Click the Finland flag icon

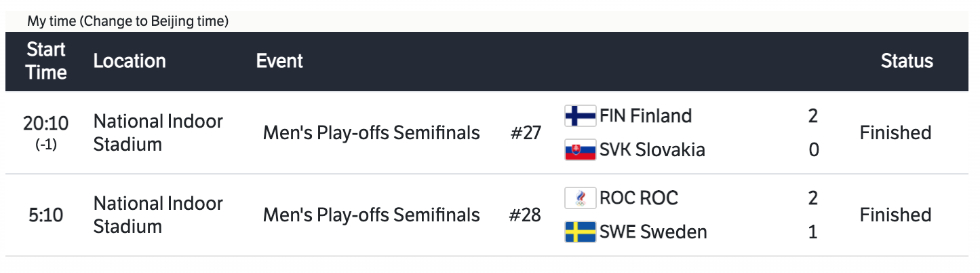click(580, 116)
